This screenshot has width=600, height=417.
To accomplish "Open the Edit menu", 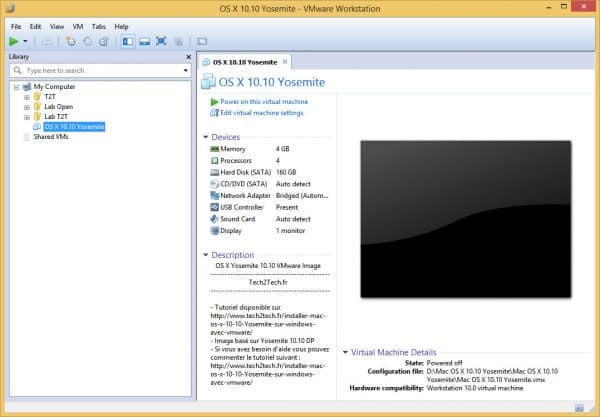I will point(35,27).
